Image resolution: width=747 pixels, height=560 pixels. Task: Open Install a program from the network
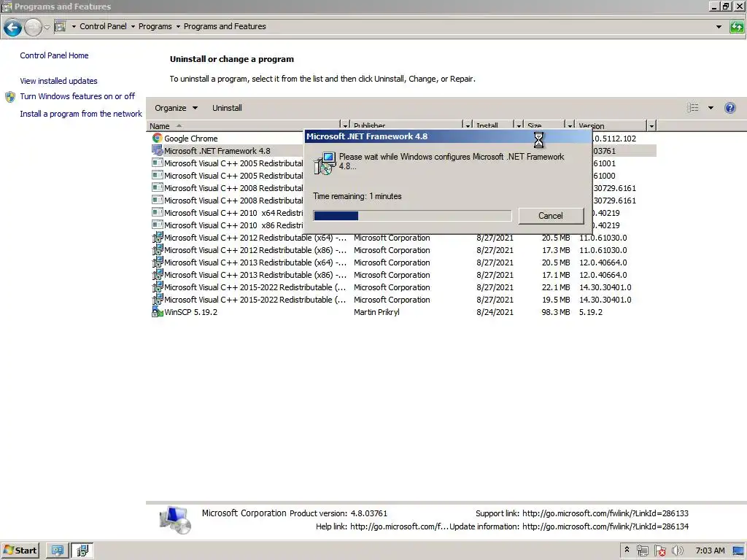81,114
